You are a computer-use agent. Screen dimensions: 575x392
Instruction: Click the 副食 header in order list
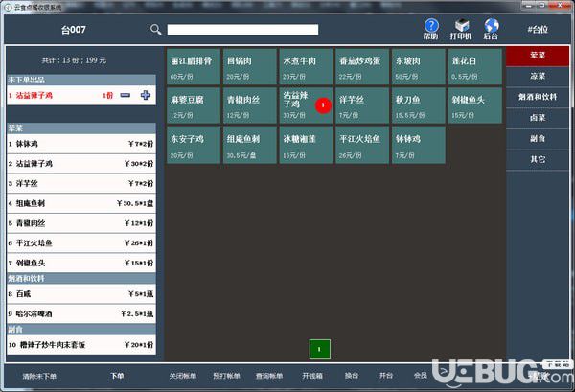click(x=81, y=330)
